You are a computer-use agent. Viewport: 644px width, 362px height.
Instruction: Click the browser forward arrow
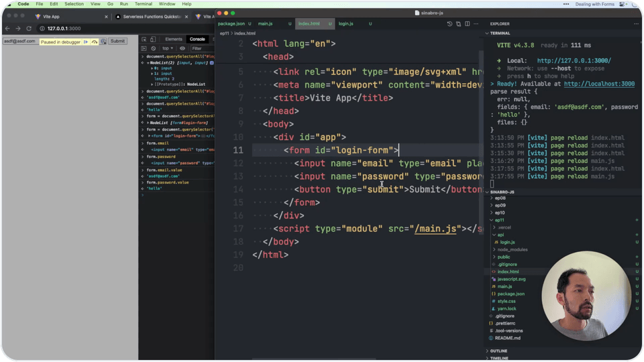pyautogui.click(x=18, y=28)
